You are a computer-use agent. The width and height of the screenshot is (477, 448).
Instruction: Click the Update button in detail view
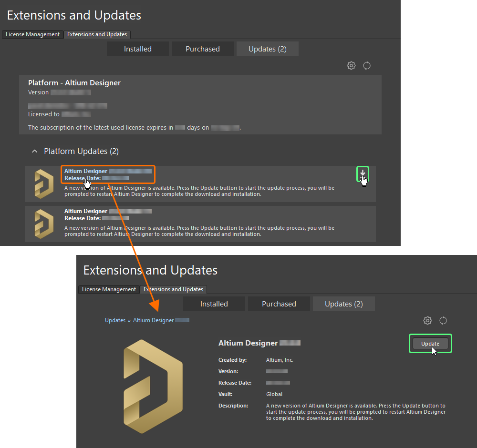point(430,344)
